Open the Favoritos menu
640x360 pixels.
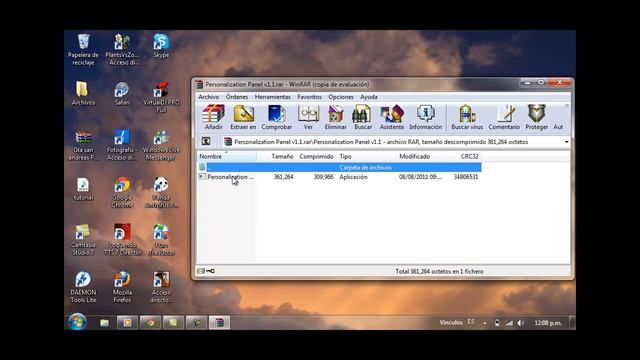(x=309, y=97)
